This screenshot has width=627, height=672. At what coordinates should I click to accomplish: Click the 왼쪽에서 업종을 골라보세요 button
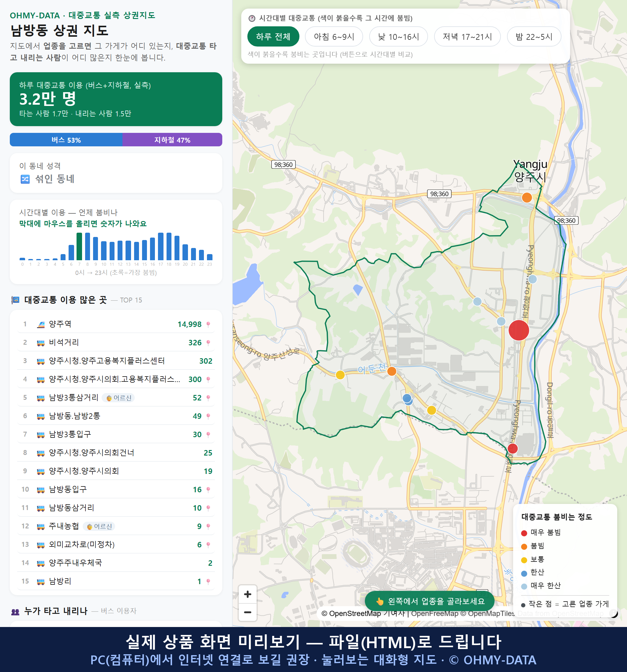(x=430, y=601)
